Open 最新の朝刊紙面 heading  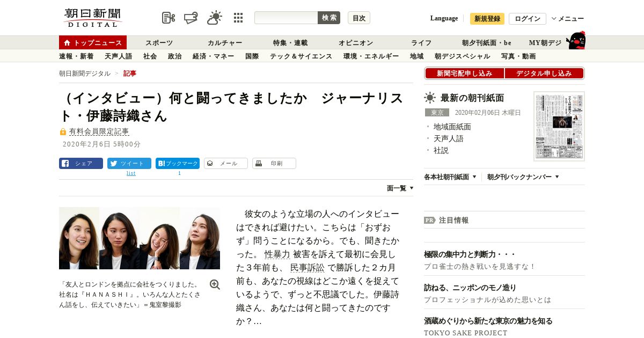point(472,98)
